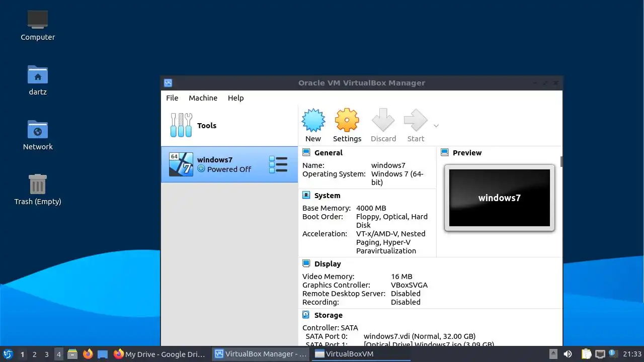The width and height of the screenshot is (644, 362).
Task: Select the windows7 VM icon
Action: click(181, 164)
